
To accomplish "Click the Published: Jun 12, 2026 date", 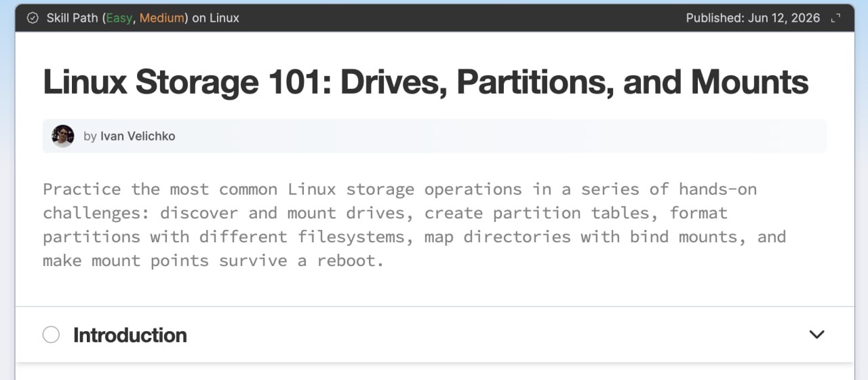I will 753,18.
